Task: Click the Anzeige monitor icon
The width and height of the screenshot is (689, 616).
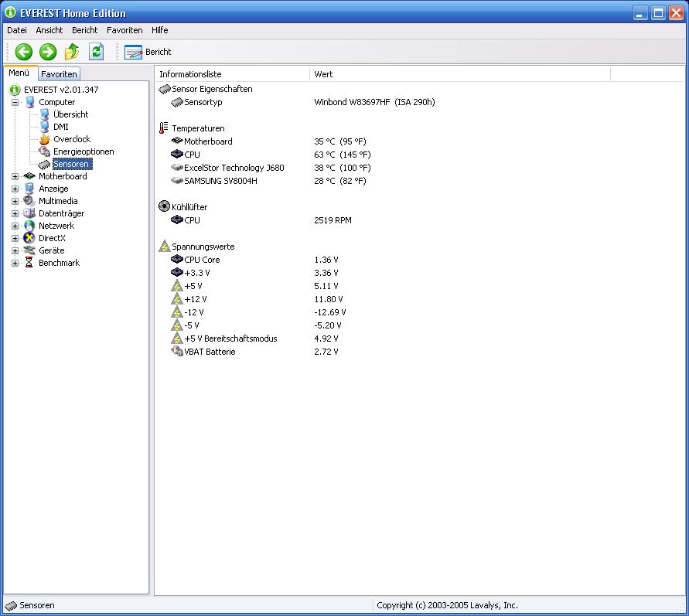Action: point(29,189)
